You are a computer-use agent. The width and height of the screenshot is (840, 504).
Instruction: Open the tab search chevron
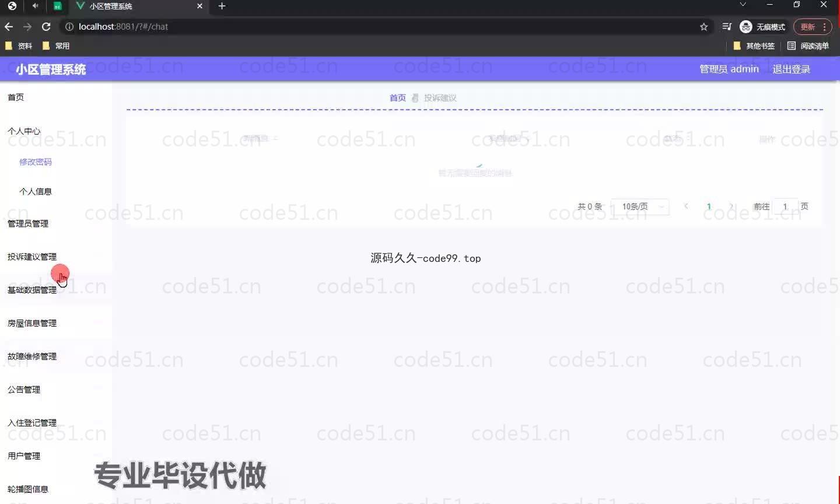coord(743,5)
